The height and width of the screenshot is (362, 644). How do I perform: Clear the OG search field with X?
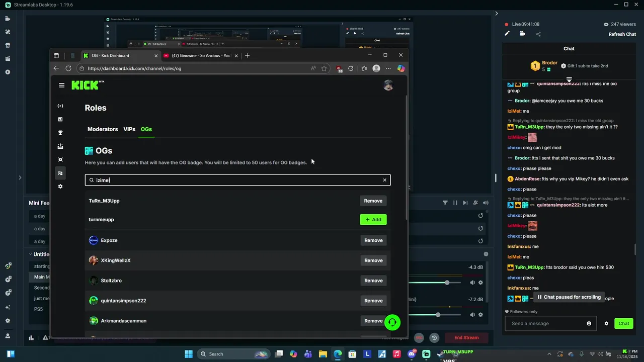pyautogui.click(x=384, y=180)
